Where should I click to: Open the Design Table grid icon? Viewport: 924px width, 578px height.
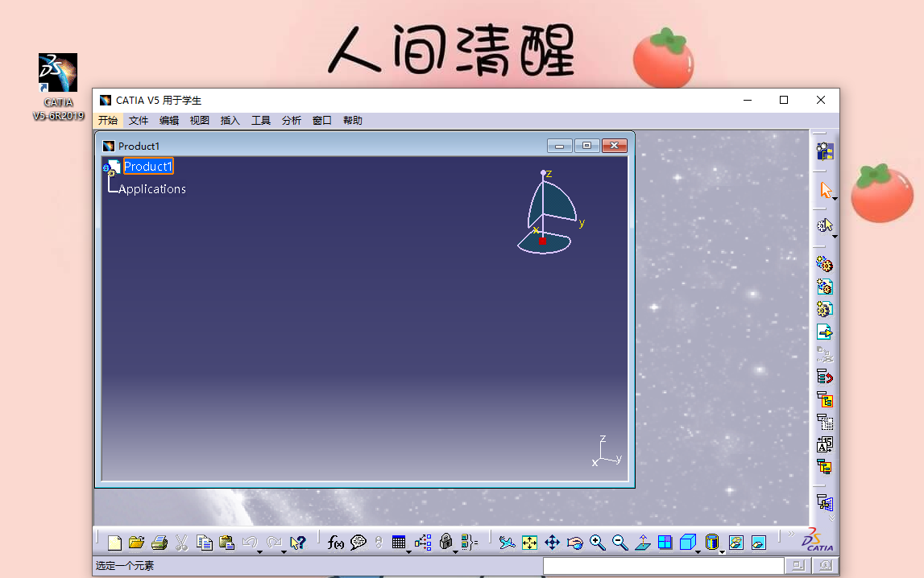click(399, 542)
